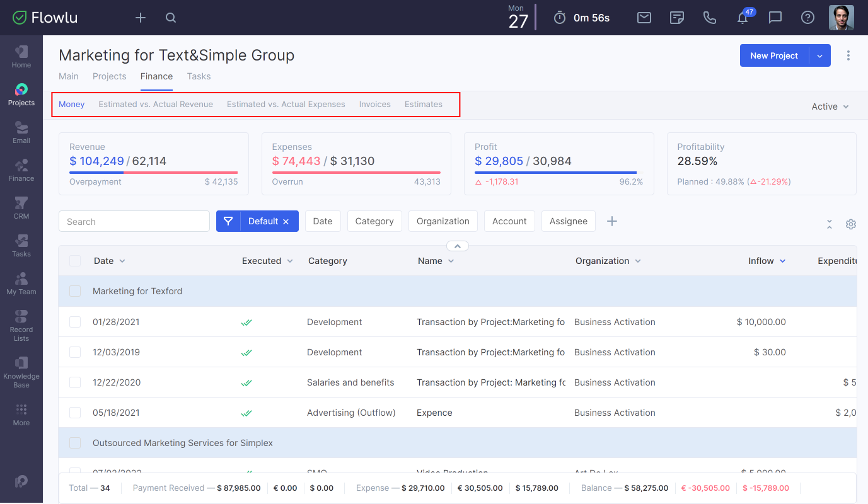Toggle the select-all checkbox in table header
Image resolution: width=868 pixels, height=504 pixels.
coord(75,261)
